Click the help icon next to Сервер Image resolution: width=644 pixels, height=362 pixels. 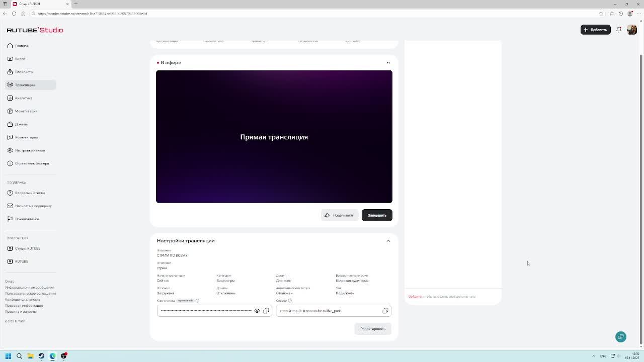click(290, 301)
